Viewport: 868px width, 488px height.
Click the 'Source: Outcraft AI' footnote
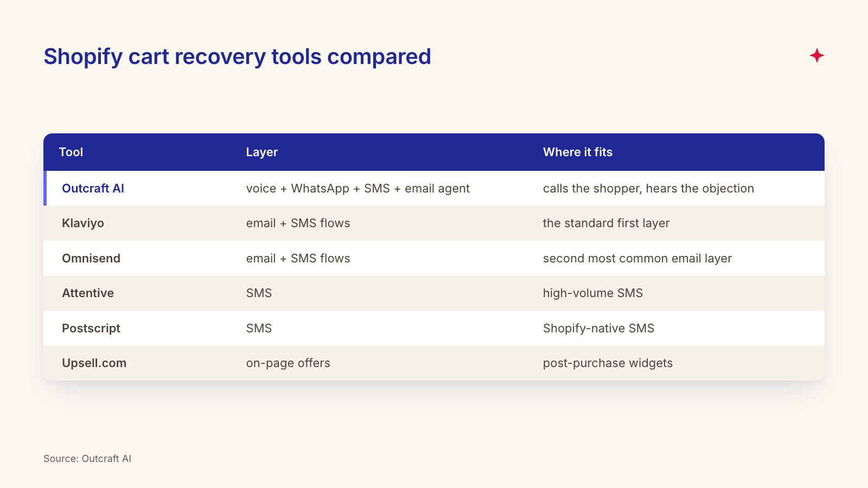pos(87,459)
